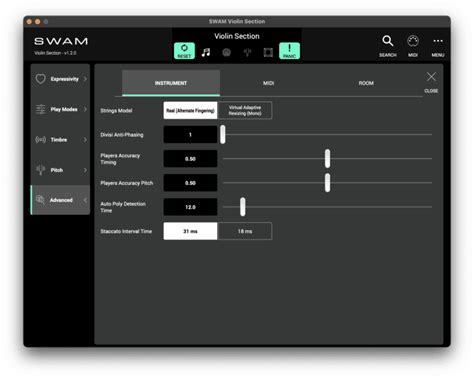This screenshot has width=474, height=378.
Task: Click the Timbre wave icon
Action: (41, 139)
